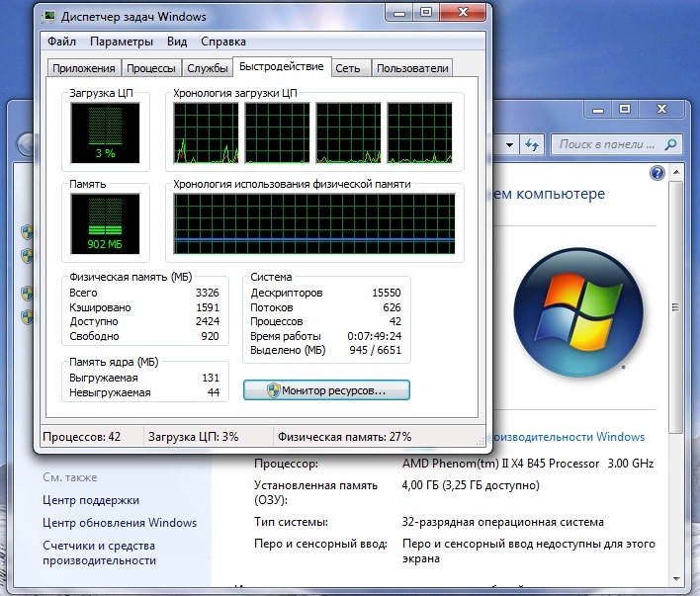700x596 pixels.
Task: Click the back arrow in System window
Action: click(x=26, y=144)
